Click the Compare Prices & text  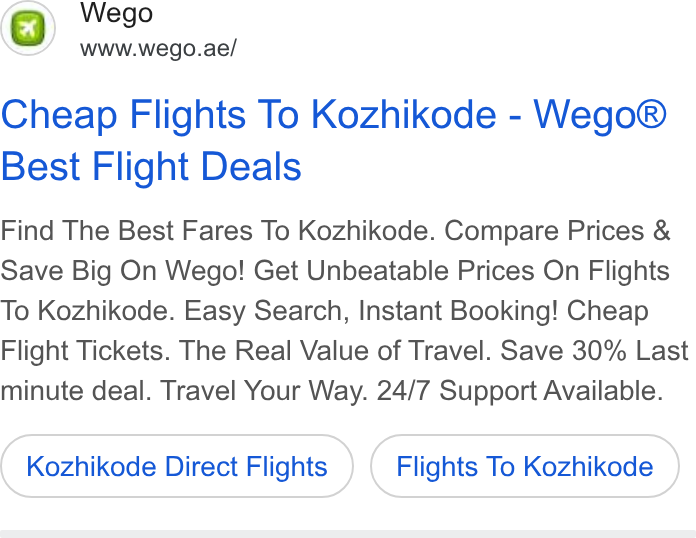(558, 231)
